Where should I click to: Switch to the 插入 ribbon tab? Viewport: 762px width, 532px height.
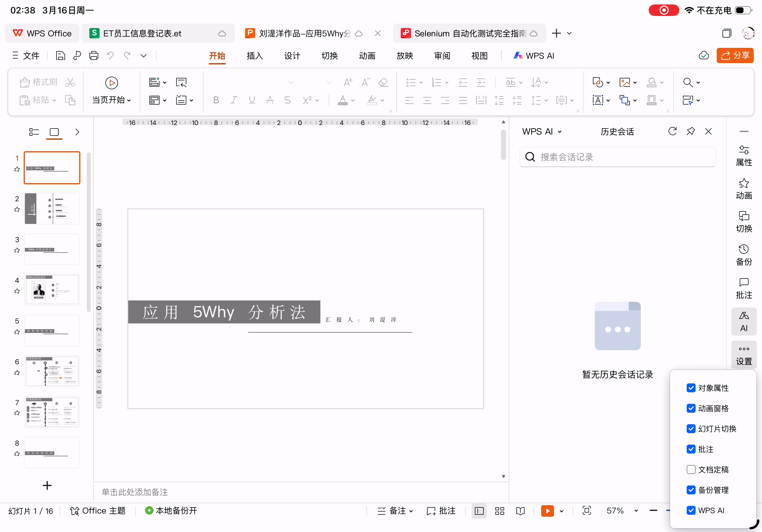tap(255, 56)
